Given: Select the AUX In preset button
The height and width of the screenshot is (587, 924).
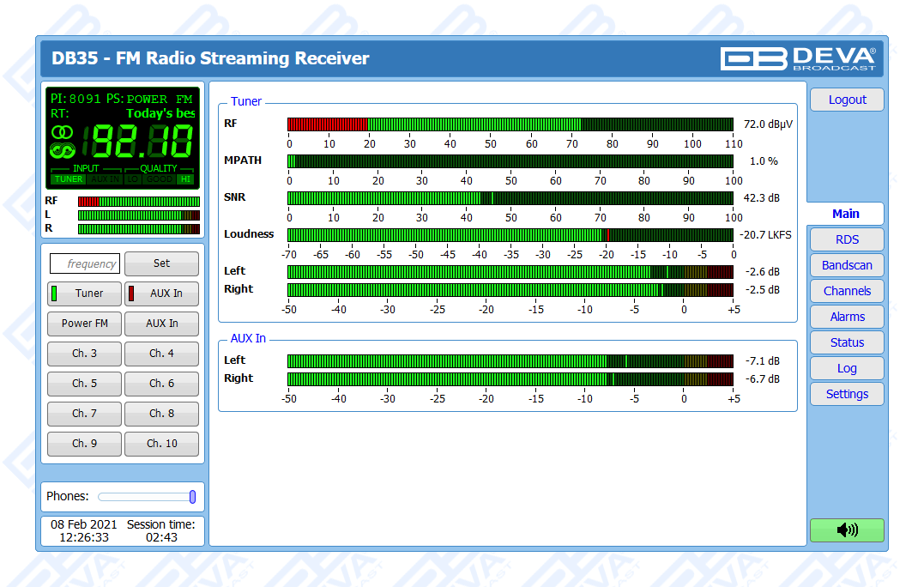Looking at the screenshot, I should tap(161, 324).
